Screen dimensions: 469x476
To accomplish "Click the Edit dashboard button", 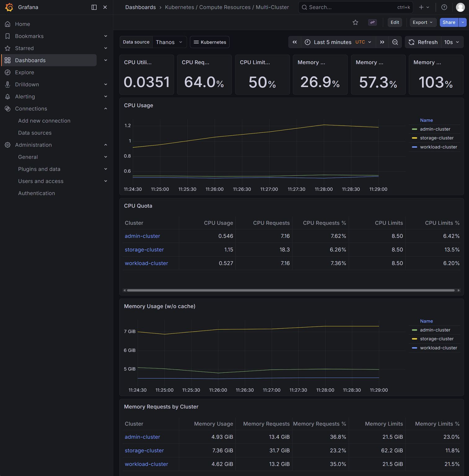I will 395,22.
